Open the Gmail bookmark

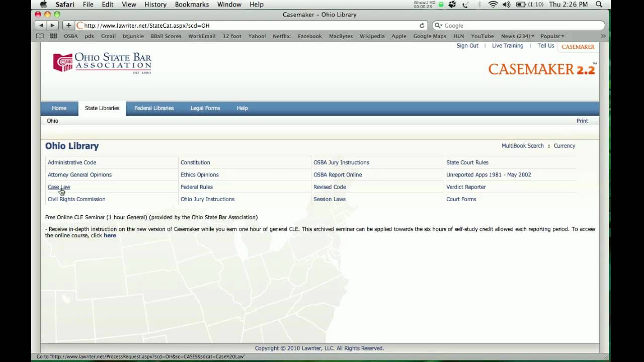108,36
